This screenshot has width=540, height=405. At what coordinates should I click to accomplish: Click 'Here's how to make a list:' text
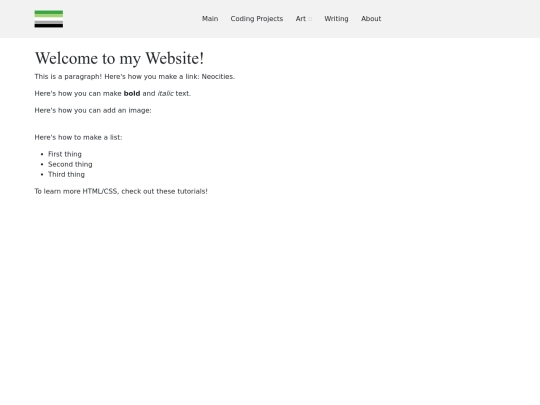(78, 137)
